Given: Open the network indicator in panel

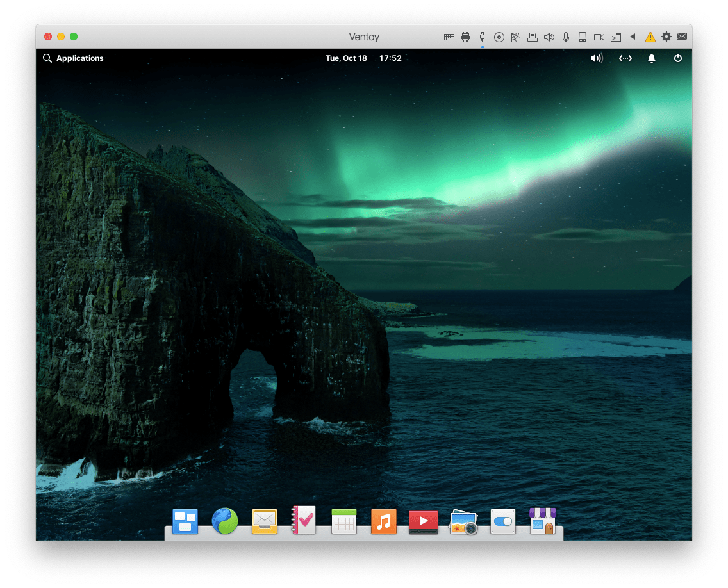Looking at the screenshot, I should click(625, 58).
